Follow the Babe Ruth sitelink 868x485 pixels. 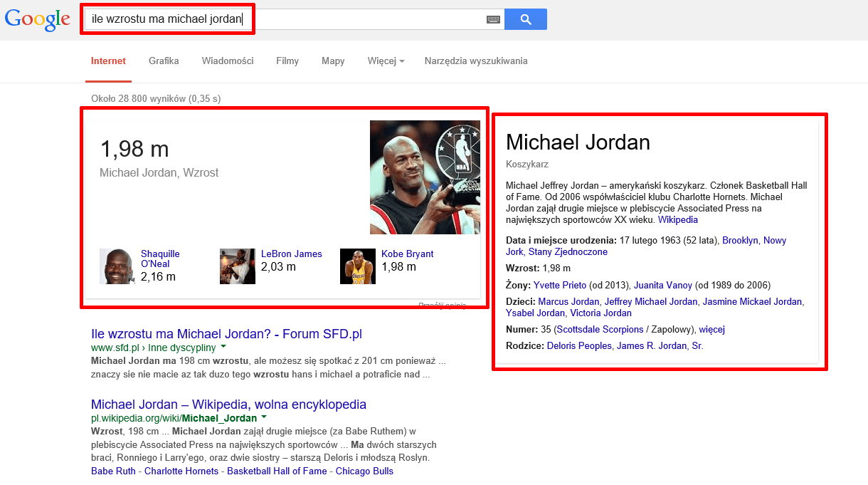click(113, 471)
